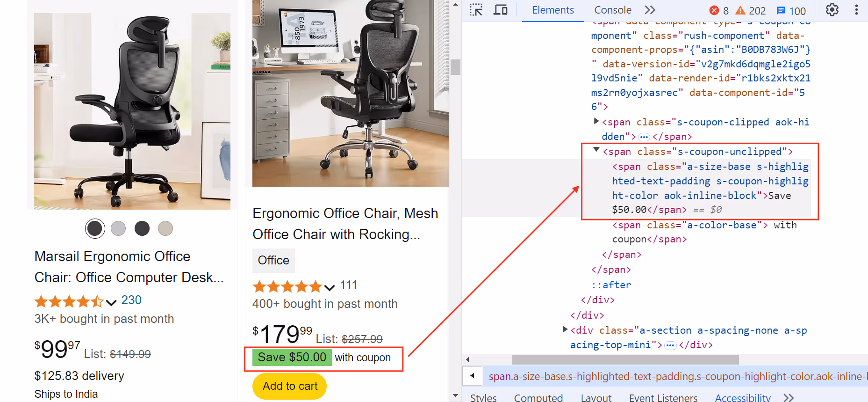
Task: Click the blue issues count icon
Action: 781,10
